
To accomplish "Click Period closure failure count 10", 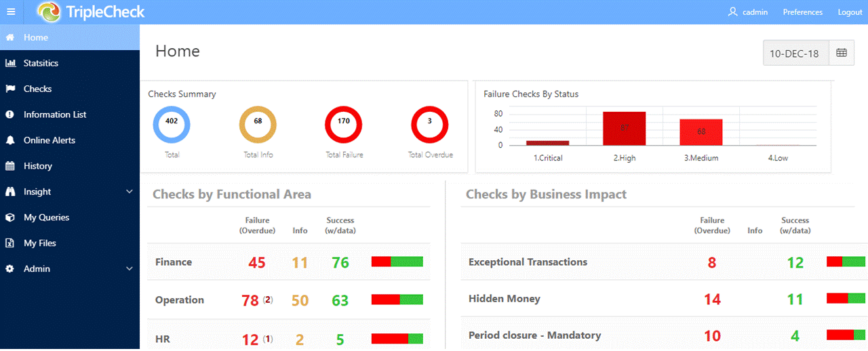I will [x=712, y=335].
